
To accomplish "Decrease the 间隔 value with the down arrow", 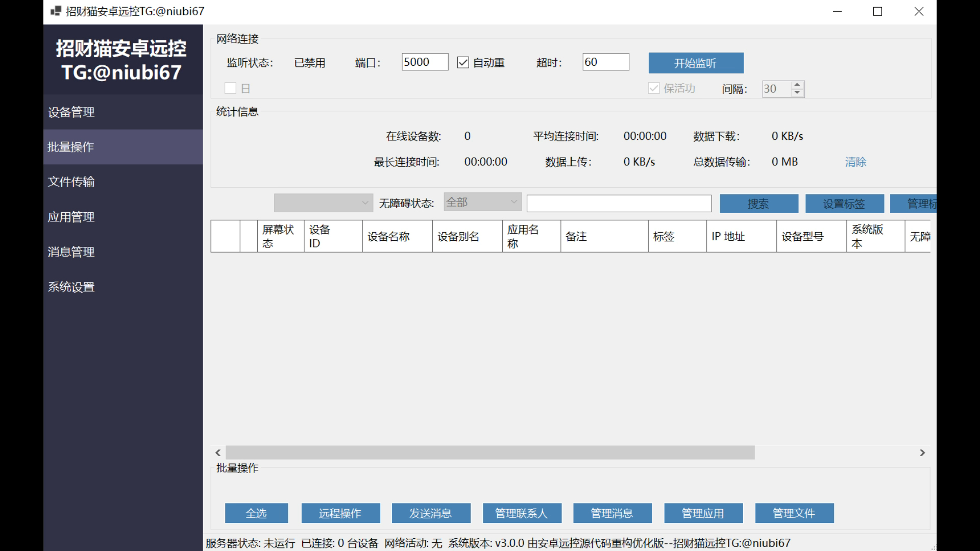I will coord(797,92).
